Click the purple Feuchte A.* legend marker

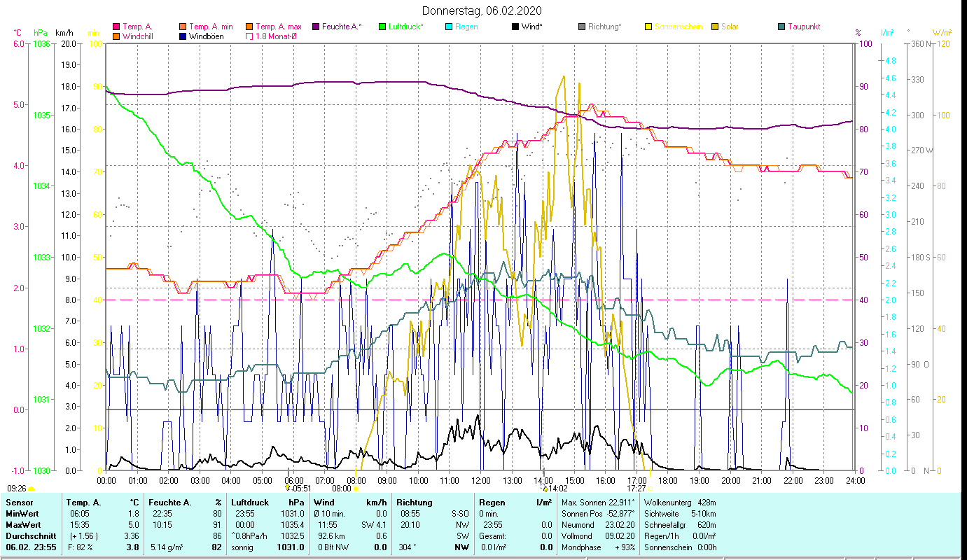[x=316, y=27]
